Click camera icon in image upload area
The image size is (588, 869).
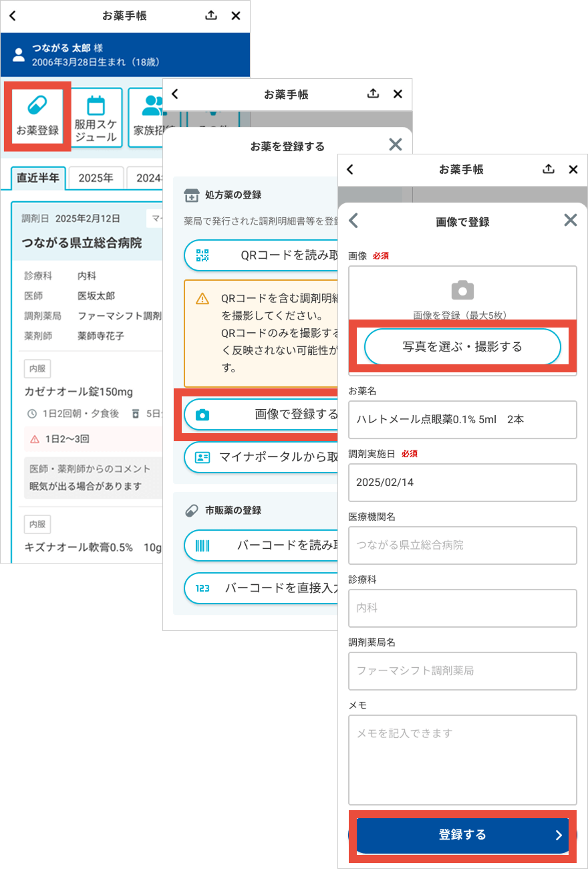(462, 290)
